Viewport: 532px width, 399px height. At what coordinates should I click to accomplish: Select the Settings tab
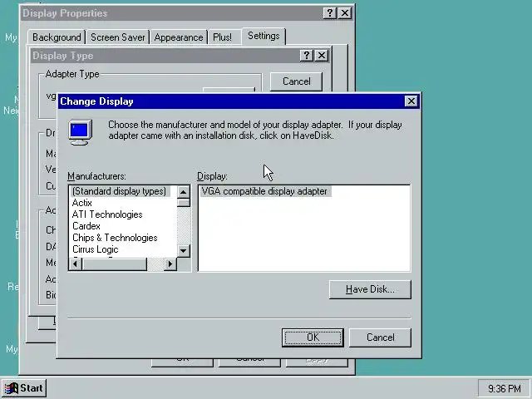pos(264,36)
